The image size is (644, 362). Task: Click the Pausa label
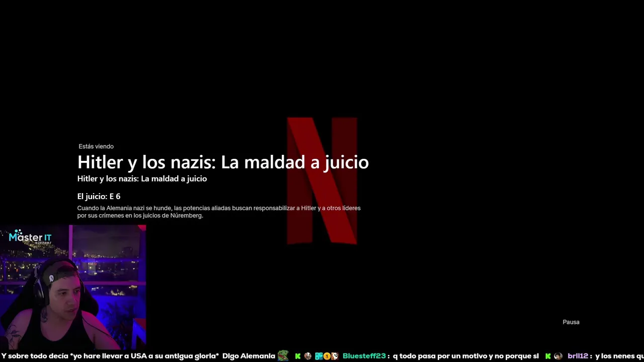(571, 322)
